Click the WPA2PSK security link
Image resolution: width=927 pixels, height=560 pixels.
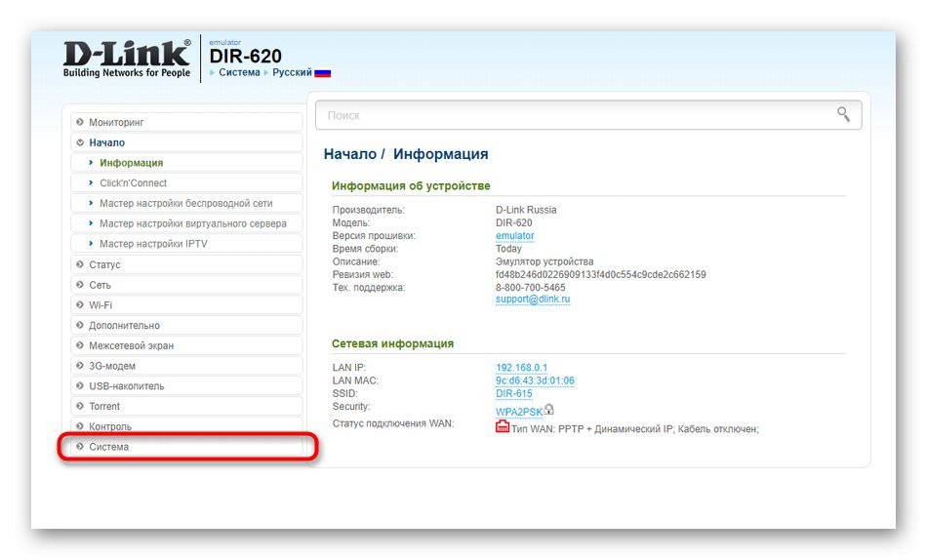(x=518, y=412)
